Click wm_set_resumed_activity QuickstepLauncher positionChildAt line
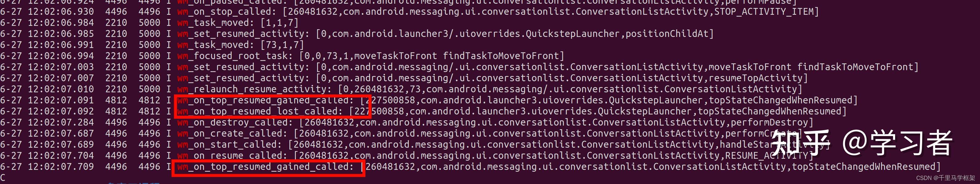 (357, 34)
